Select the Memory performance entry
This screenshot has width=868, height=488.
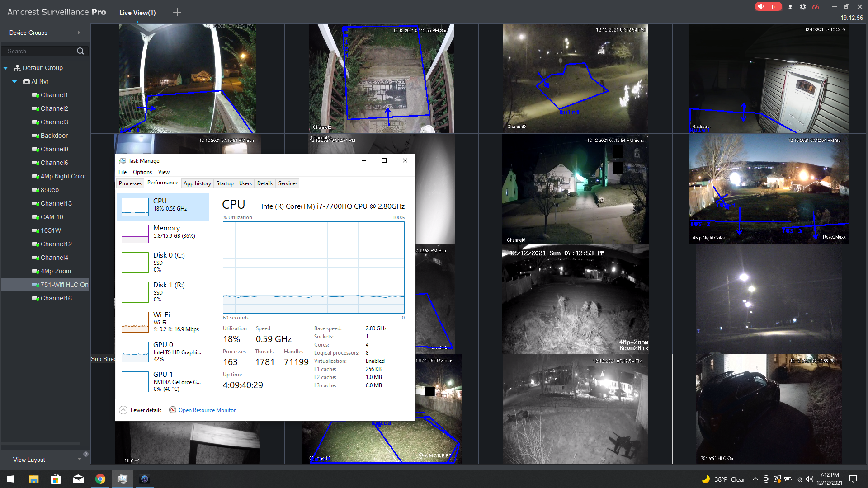coord(163,234)
